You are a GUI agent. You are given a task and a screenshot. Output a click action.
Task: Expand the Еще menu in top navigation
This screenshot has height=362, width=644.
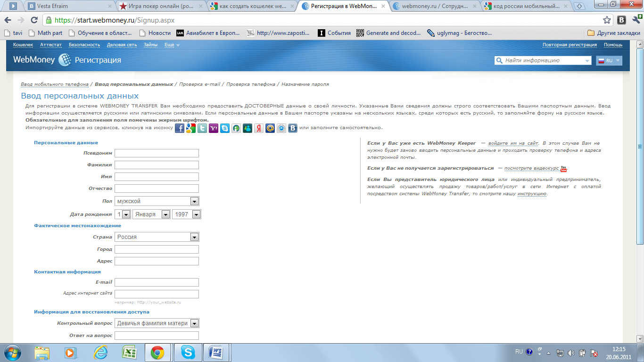172,45
